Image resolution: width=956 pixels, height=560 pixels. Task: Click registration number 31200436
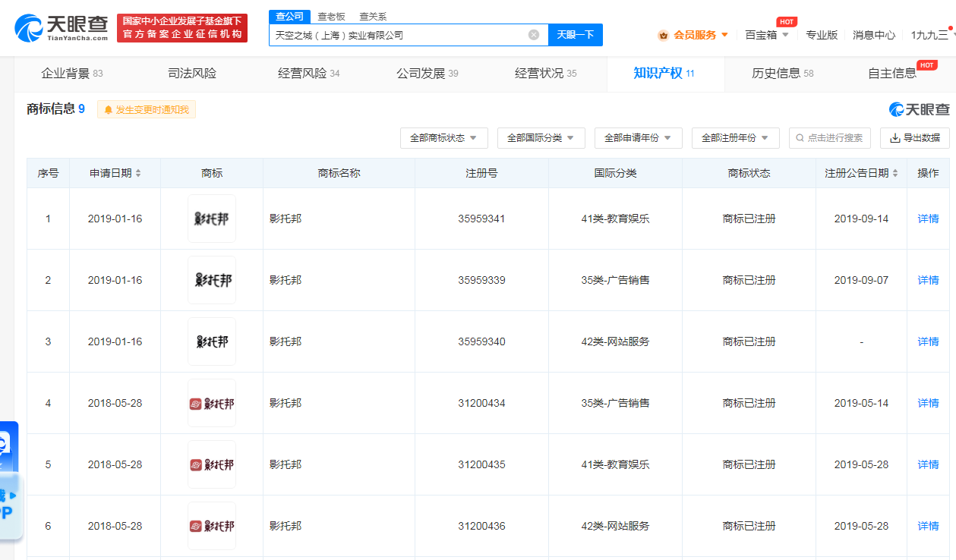(481, 526)
